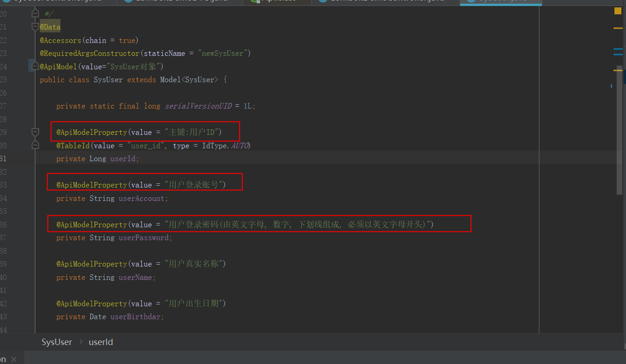626x364 pixels.
Task: Collapse the fold marker beside the @Data annotation
Action: [x=35, y=27]
